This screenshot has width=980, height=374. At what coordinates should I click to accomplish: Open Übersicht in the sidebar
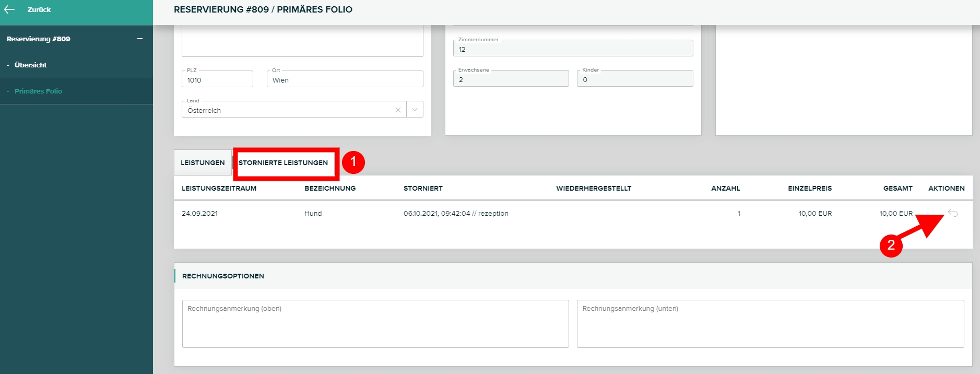pos(30,65)
